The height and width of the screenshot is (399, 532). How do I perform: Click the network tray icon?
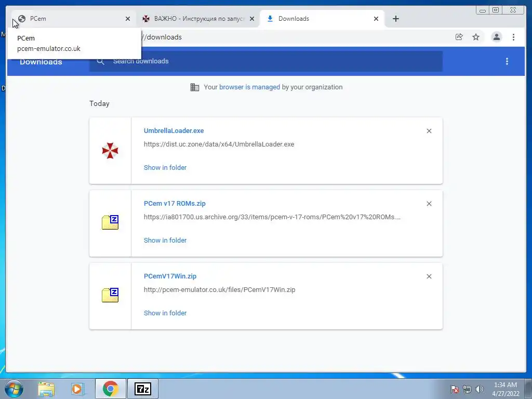coord(467,389)
